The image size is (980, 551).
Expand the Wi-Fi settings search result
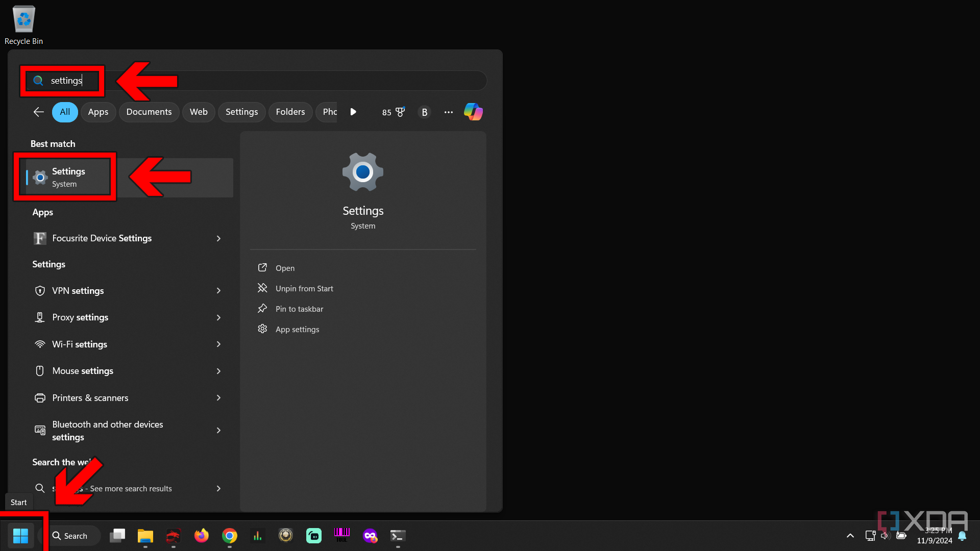click(x=219, y=344)
